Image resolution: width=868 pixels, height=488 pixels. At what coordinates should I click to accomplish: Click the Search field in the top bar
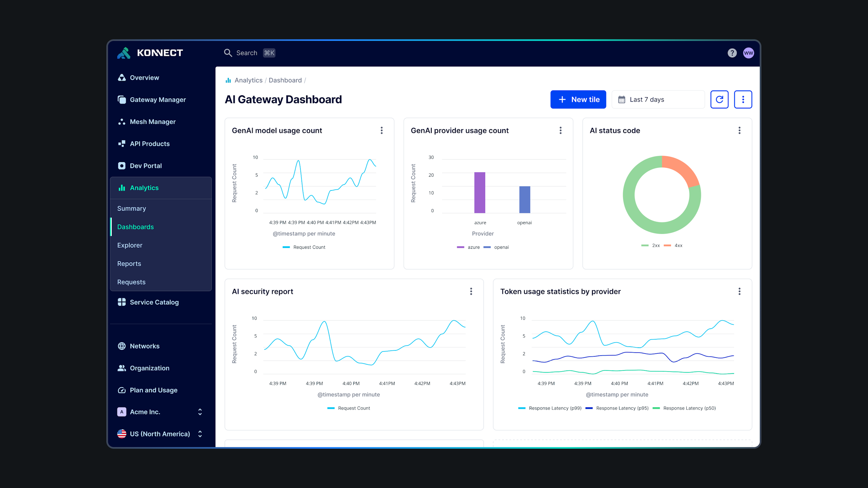[x=246, y=53]
